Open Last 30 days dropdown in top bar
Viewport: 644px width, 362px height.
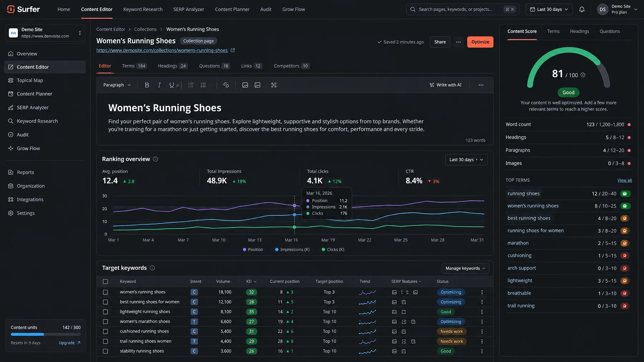549,9
